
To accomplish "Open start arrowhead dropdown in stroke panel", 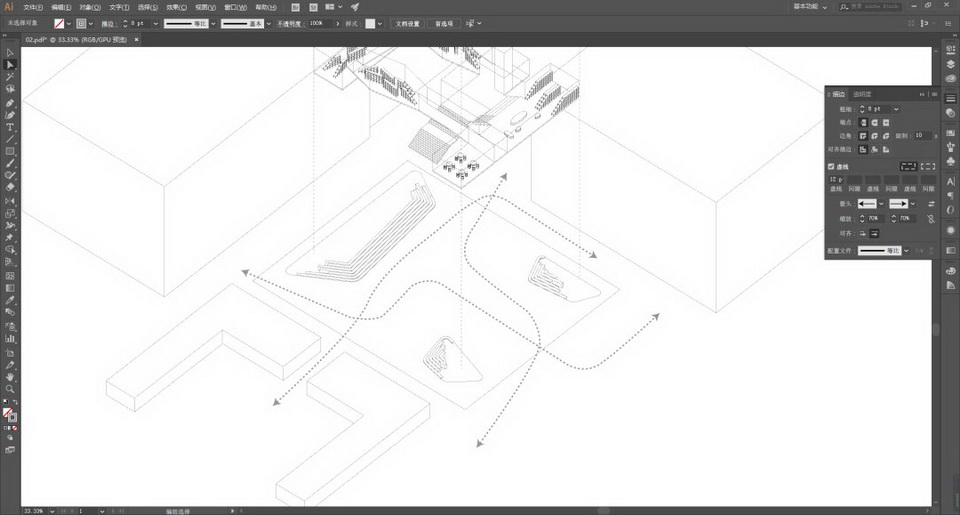I will [880, 204].
